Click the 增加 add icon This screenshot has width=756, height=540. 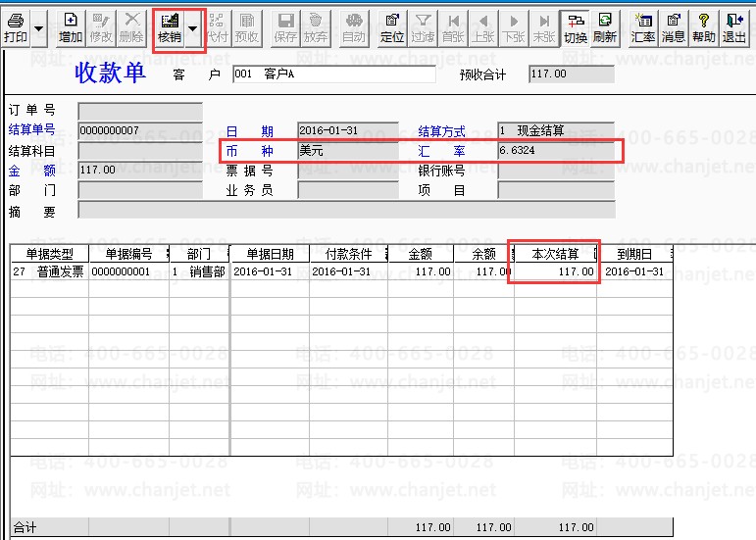[71, 28]
